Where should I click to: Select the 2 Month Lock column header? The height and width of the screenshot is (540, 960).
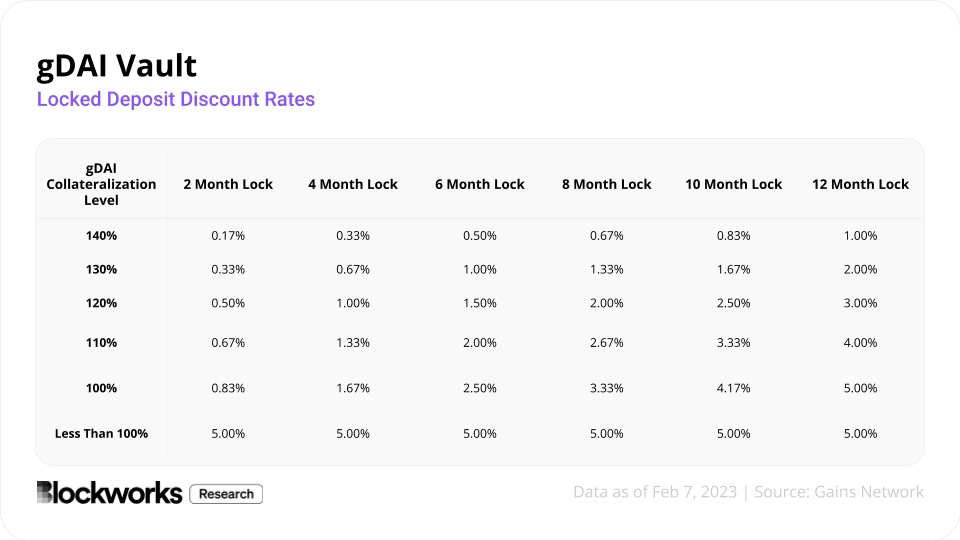(x=228, y=184)
